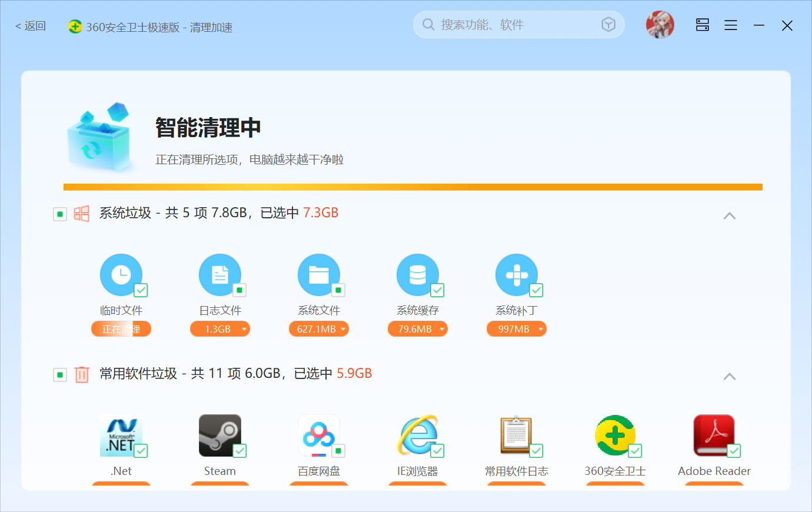Go back with the 返回 button
The width and height of the screenshot is (812, 512).
(x=31, y=26)
